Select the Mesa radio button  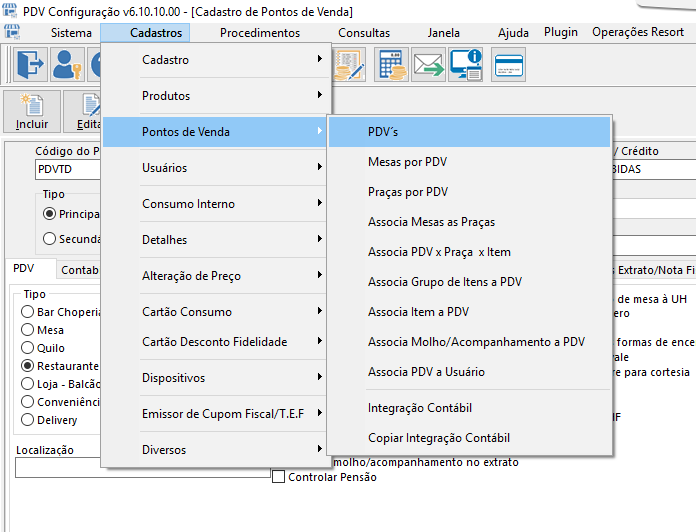[x=28, y=330]
